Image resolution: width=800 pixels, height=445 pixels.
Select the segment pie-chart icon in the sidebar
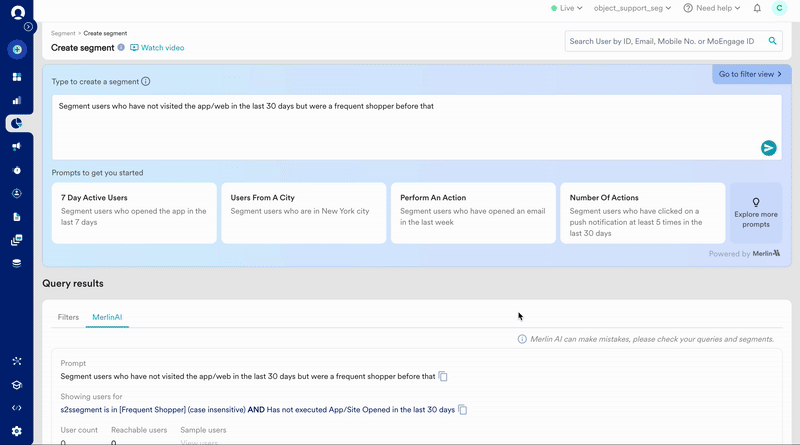coord(17,123)
